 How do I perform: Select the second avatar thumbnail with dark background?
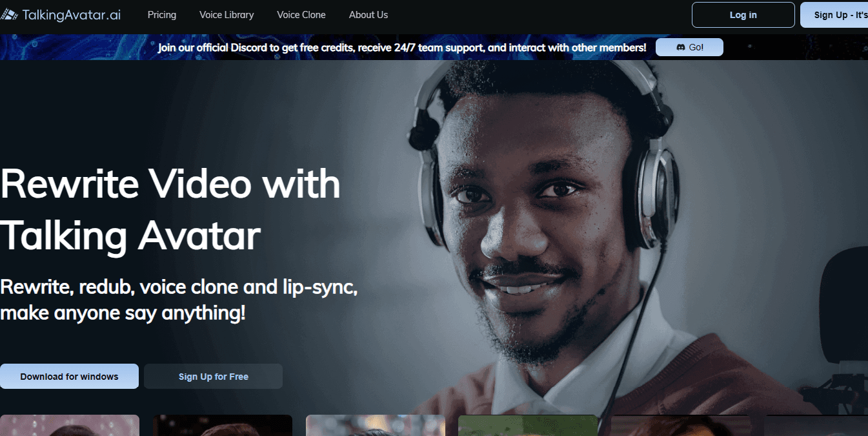coord(222,426)
